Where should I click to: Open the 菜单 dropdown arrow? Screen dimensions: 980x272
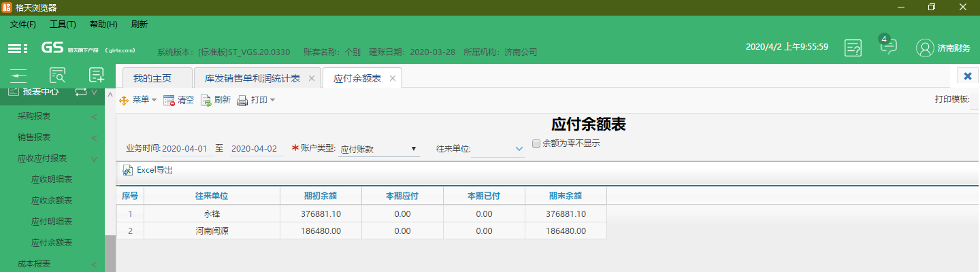coord(154,100)
